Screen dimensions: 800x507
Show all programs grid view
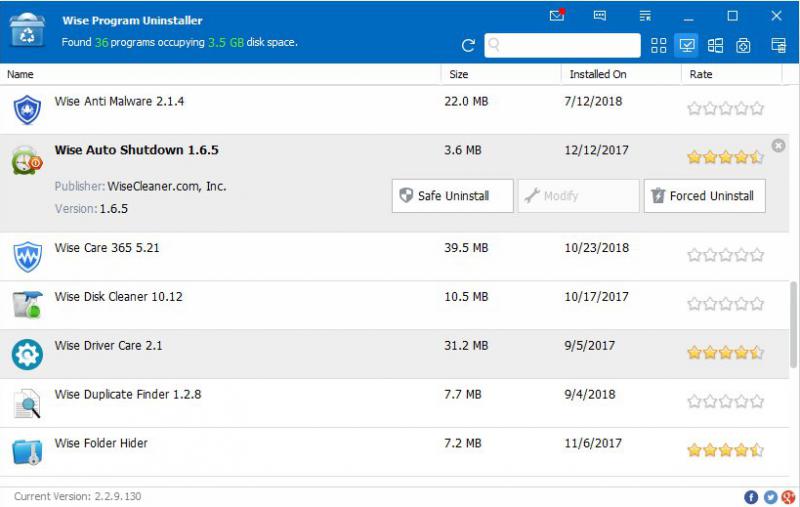(x=658, y=45)
